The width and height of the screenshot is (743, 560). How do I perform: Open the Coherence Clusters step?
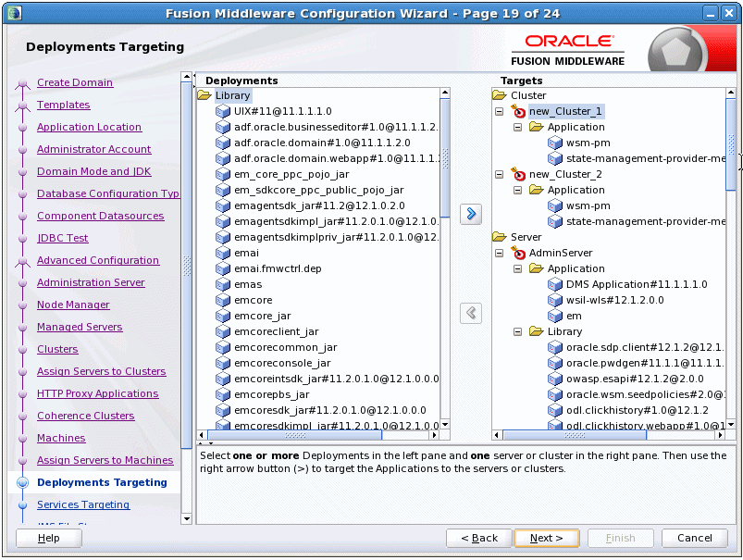click(86, 416)
